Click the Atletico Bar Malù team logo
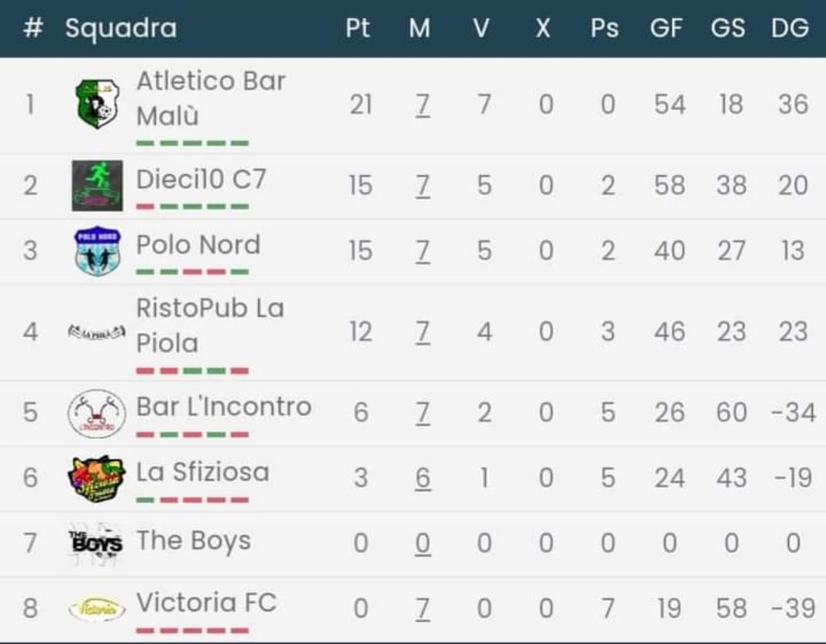The image size is (826, 644). pyautogui.click(x=97, y=104)
